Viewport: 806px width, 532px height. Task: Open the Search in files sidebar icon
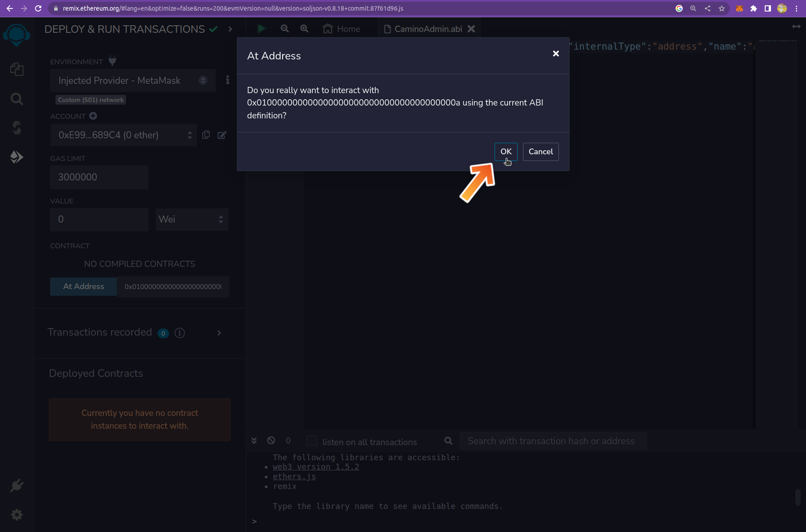(x=17, y=98)
